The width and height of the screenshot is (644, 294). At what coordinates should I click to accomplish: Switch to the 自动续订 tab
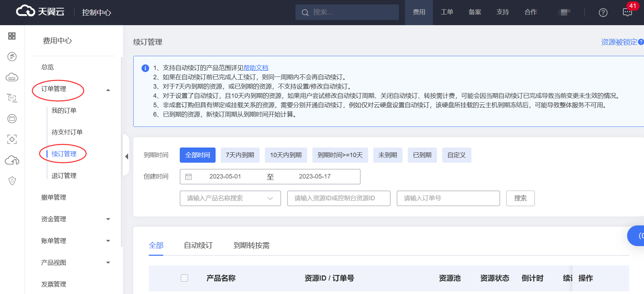(198, 245)
